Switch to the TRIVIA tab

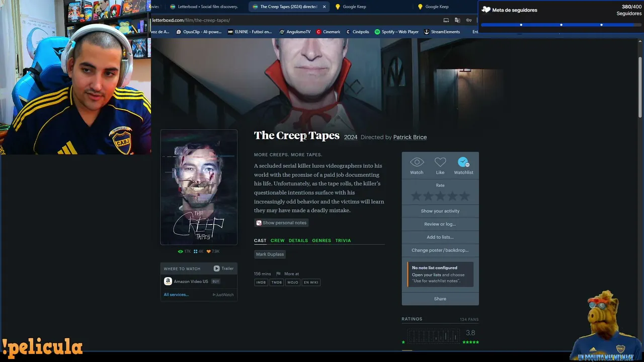[x=343, y=241]
